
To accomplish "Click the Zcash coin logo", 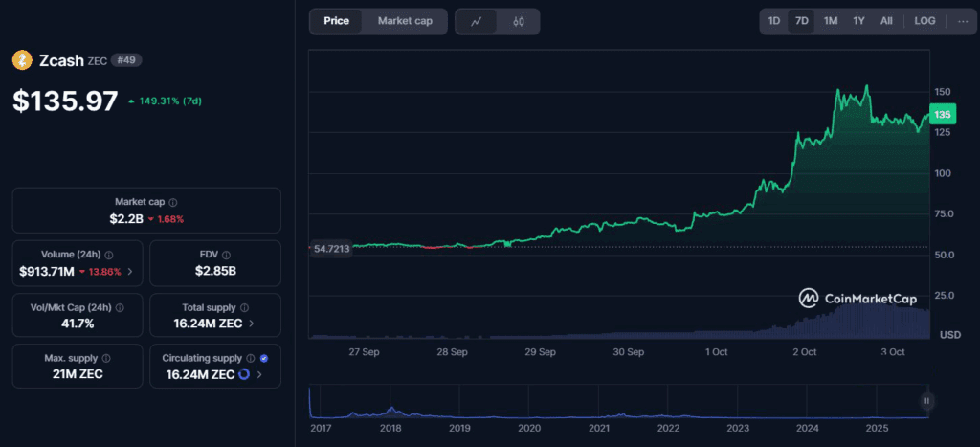I will pyautogui.click(x=22, y=60).
